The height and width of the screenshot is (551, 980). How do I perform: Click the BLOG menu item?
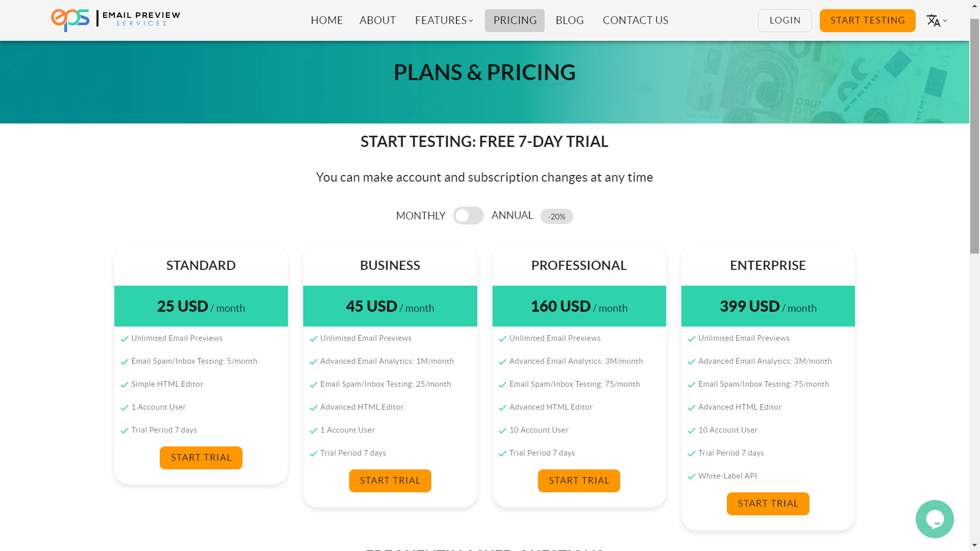tap(570, 20)
